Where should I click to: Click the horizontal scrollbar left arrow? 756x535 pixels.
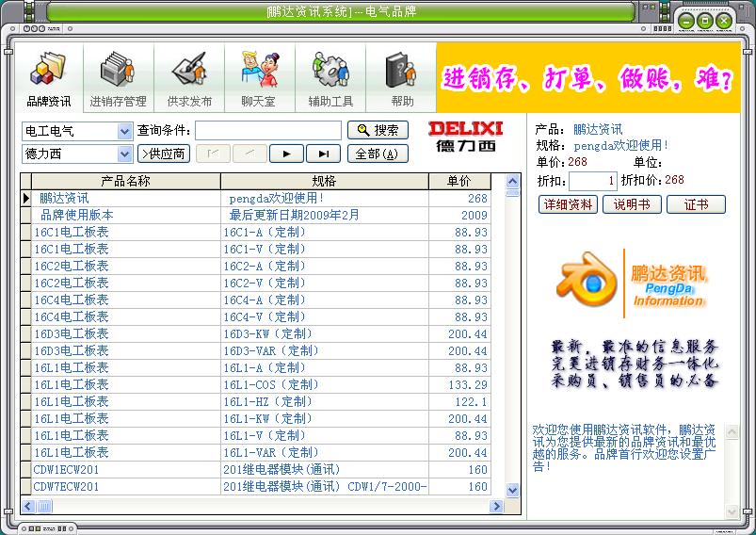point(28,506)
